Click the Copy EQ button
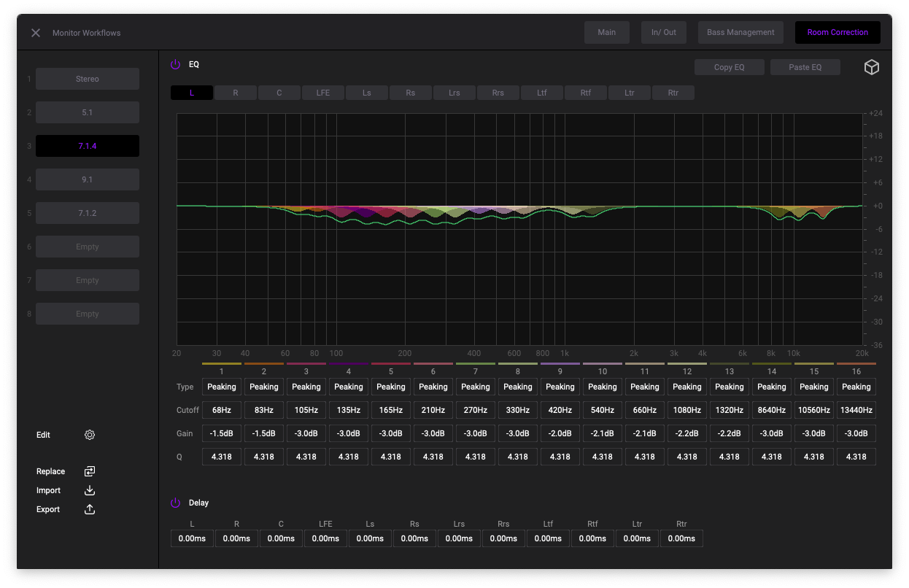The width and height of the screenshot is (909, 588). click(x=729, y=67)
